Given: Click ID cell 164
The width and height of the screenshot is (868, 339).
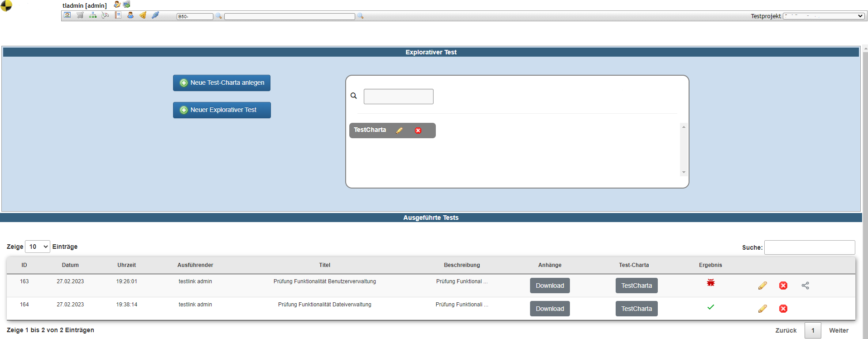Looking at the screenshot, I should (x=24, y=305).
